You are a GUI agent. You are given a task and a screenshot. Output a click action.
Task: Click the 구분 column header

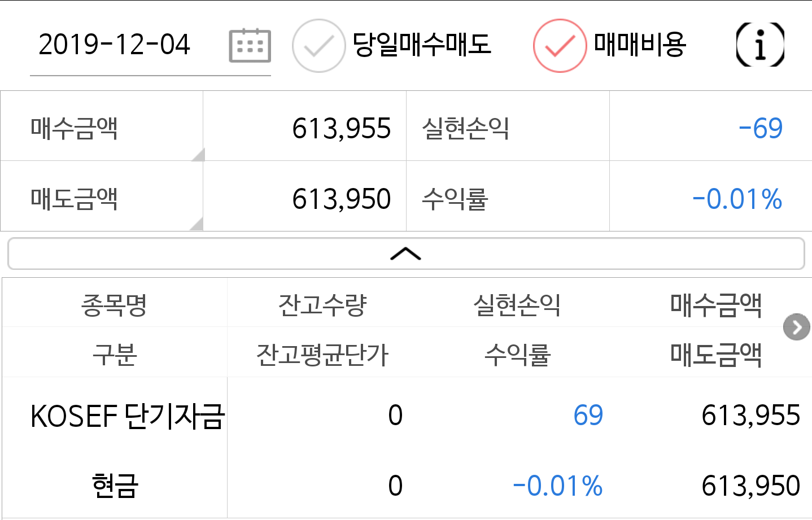114,355
